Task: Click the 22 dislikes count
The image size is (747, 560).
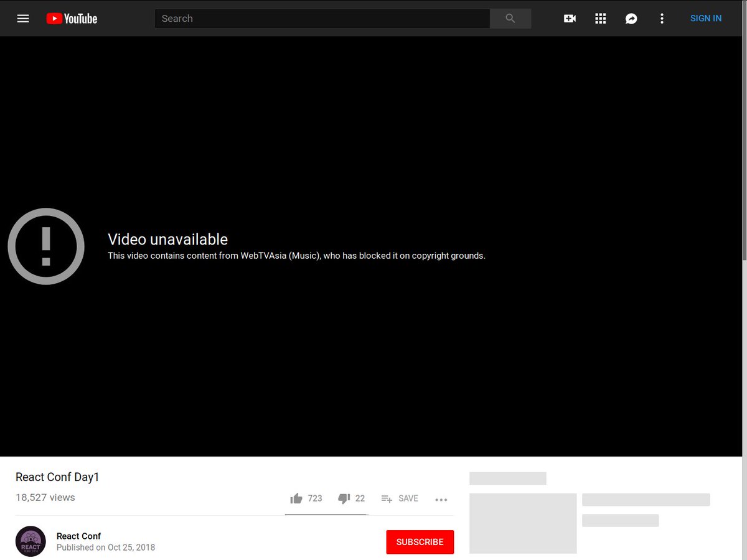Action: click(x=360, y=498)
